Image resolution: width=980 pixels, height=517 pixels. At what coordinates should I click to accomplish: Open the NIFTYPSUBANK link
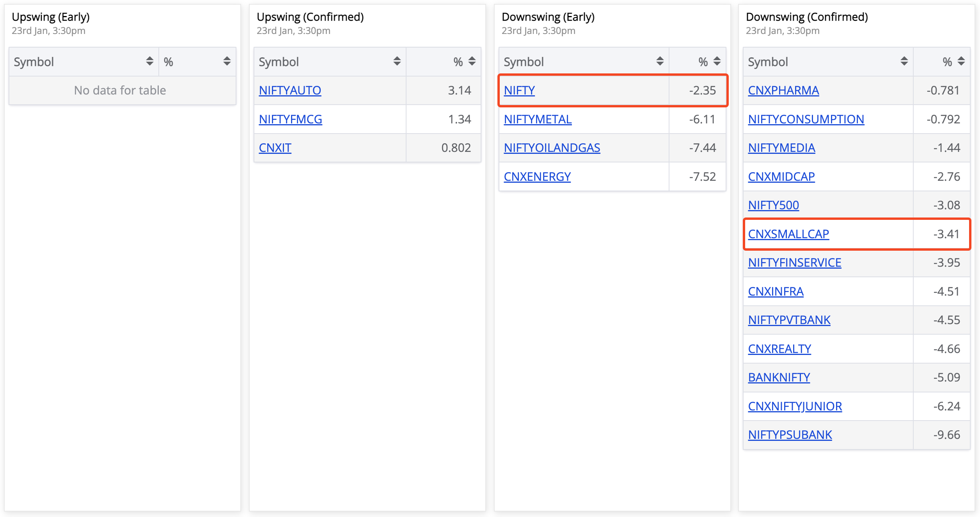point(790,435)
